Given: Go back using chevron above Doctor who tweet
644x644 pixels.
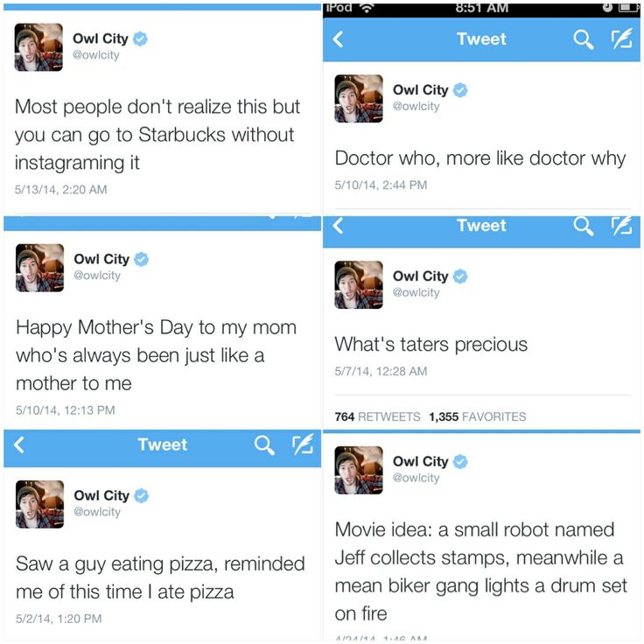Looking at the screenshot, I should click(339, 38).
